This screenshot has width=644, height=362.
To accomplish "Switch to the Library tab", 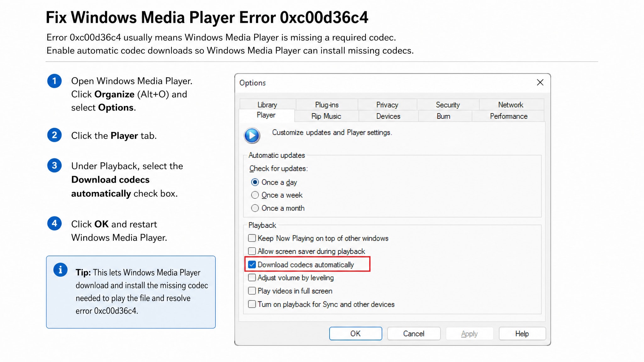I will [267, 105].
